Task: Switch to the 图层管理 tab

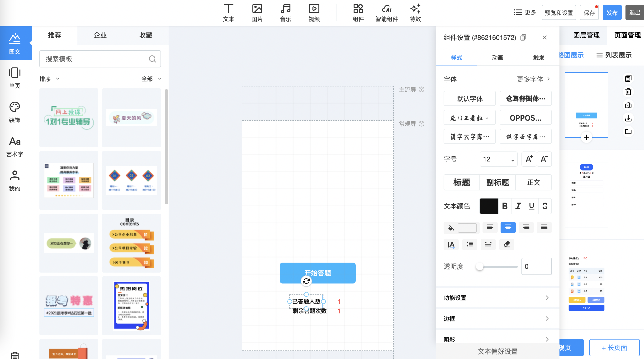Action: (x=586, y=35)
